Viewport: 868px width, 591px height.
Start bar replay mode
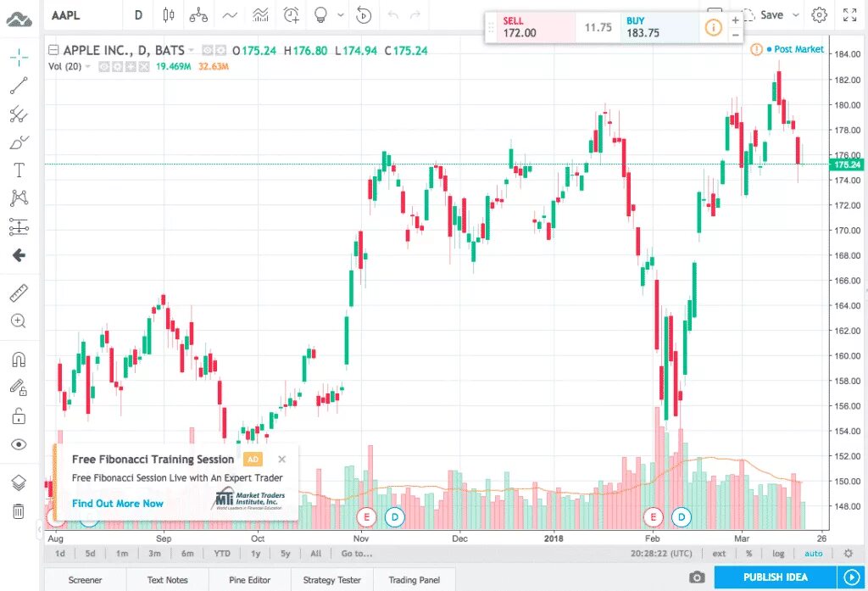click(364, 15)
